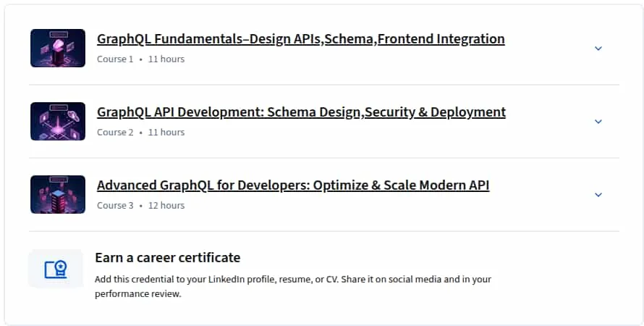This screenshot has height=326, width=644.
Task: Click '11 hours' under GraphQL Fundamentals
Action: [x=166, y=59]
